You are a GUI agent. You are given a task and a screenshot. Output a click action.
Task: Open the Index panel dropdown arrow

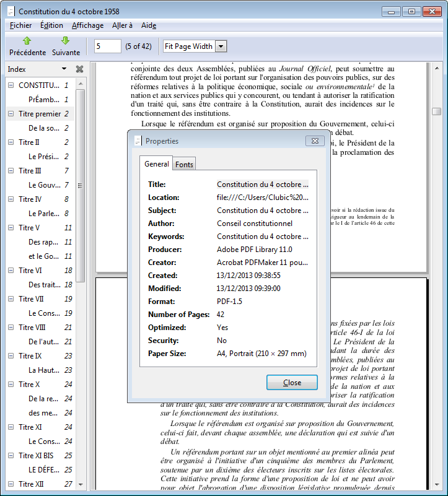coord(64,69)
